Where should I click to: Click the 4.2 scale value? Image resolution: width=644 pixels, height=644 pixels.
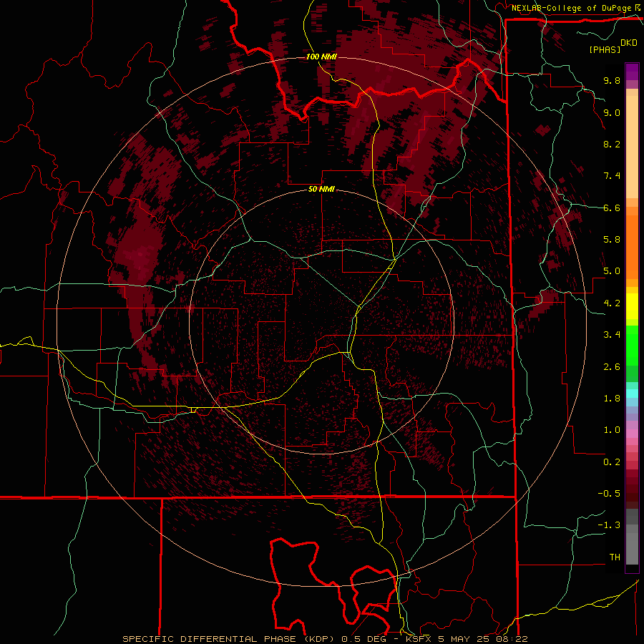click(612, 303)
